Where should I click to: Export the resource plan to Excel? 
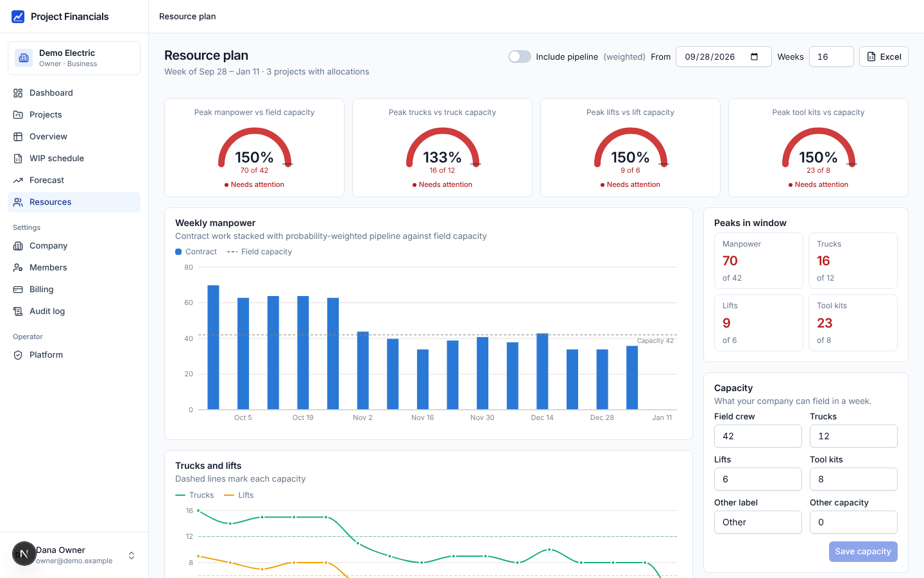click(x=884, y=57)
